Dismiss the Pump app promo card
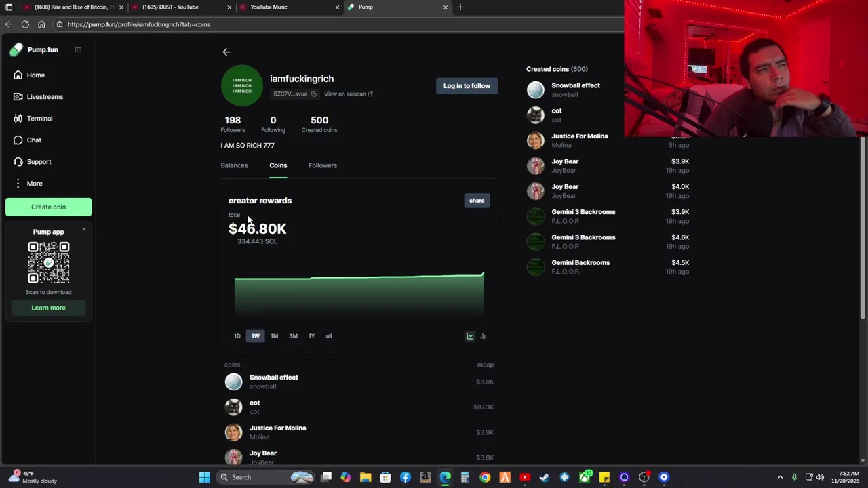 coord(84,229)
